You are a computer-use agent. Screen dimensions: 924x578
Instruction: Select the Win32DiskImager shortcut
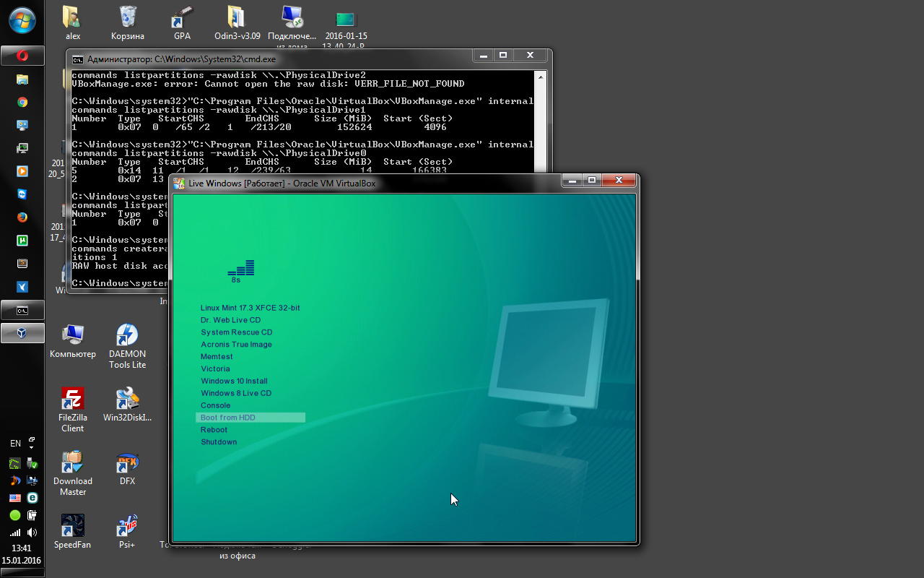(x=127, y=405)
